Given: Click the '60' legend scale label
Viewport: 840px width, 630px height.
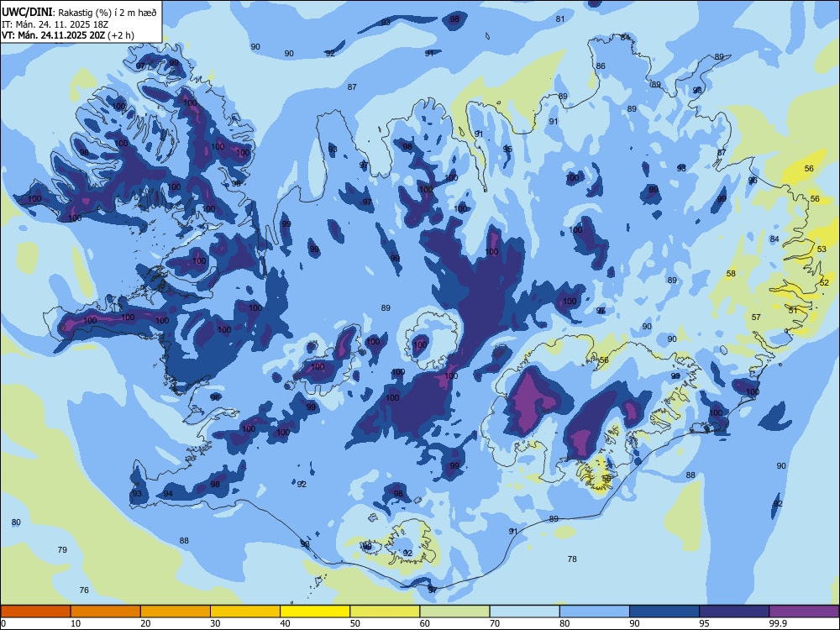Looking at the screenshot, I should click(425, 623).
